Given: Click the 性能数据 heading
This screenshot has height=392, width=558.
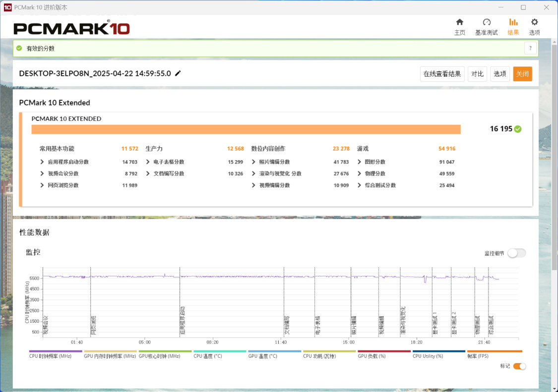Looking at the screenshot, I should pyautogui.click(x=34, y=232).
